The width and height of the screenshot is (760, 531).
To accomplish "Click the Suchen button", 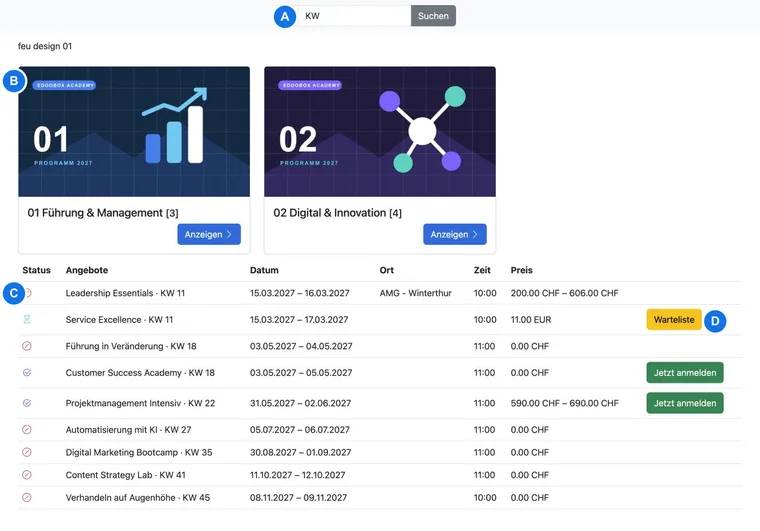I will (433, 16).
